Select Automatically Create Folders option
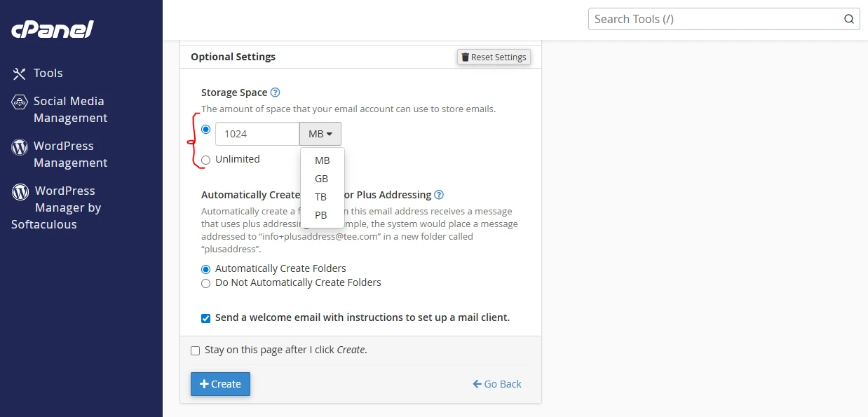 [205, 269]
